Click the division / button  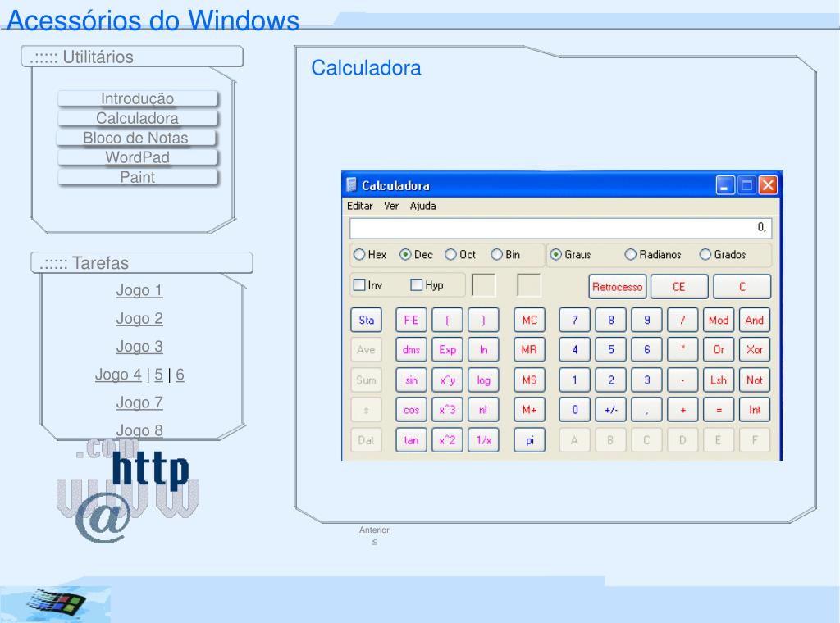(682, 320)
